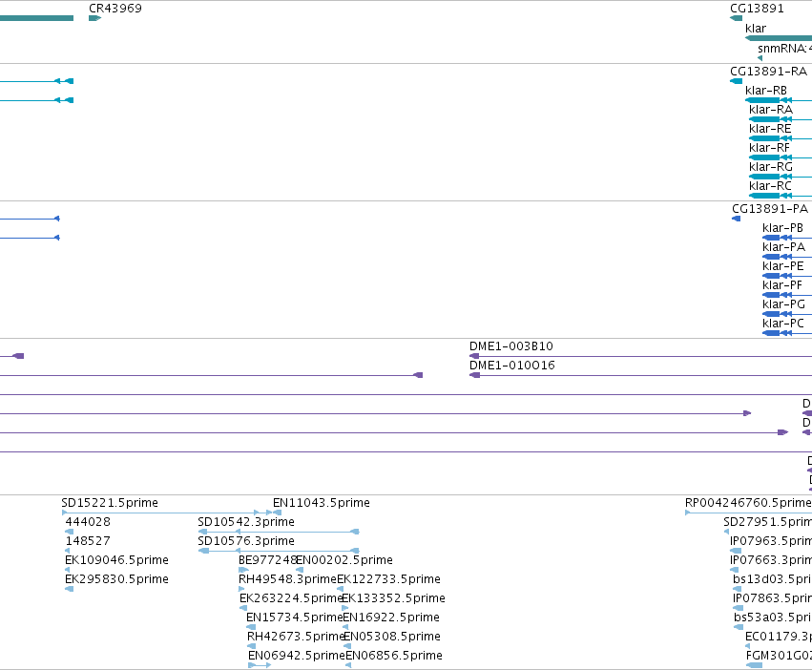The image size is (812, 670).
Task: Select the EN06942.5prime EST label
Action: click(297, 656)
